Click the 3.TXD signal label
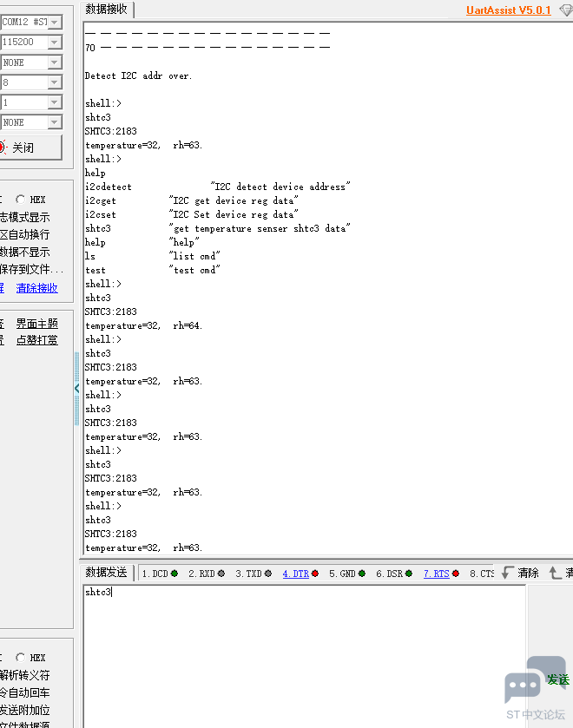 [x=248, y=574]
